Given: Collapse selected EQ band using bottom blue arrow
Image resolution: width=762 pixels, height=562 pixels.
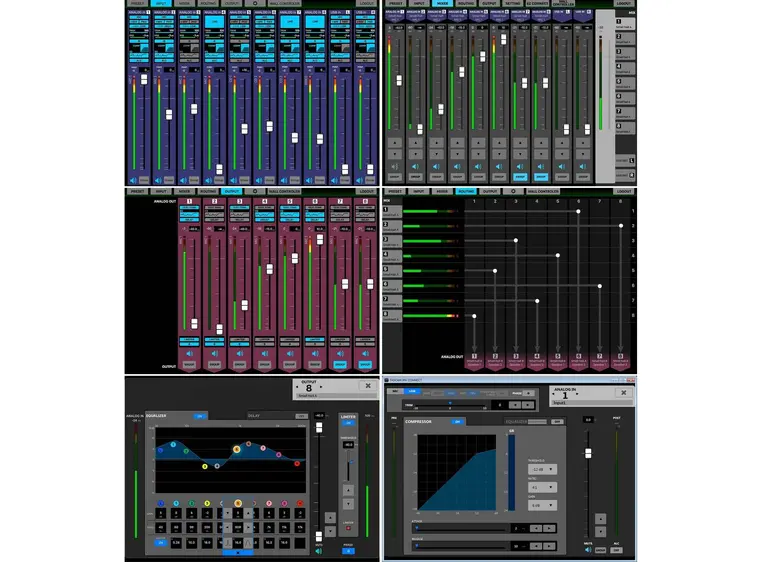Looking at the screenshot, I should pyautogui.click(x=238, y=553).
